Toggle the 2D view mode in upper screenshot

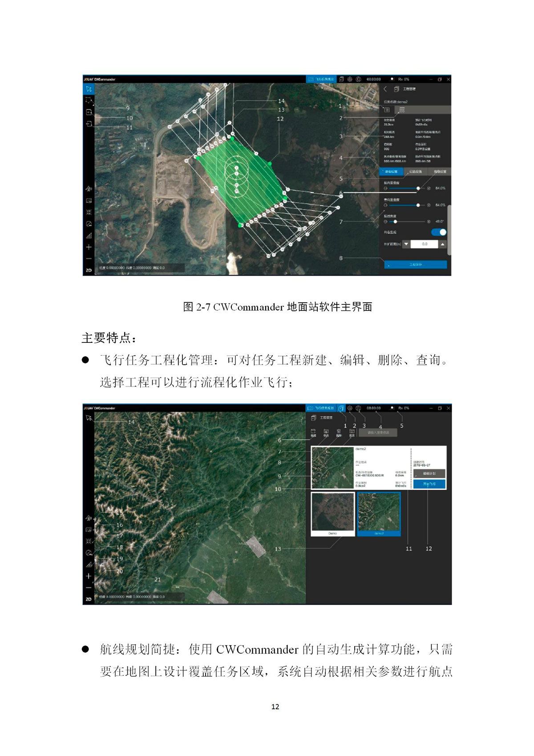(89, 270)
